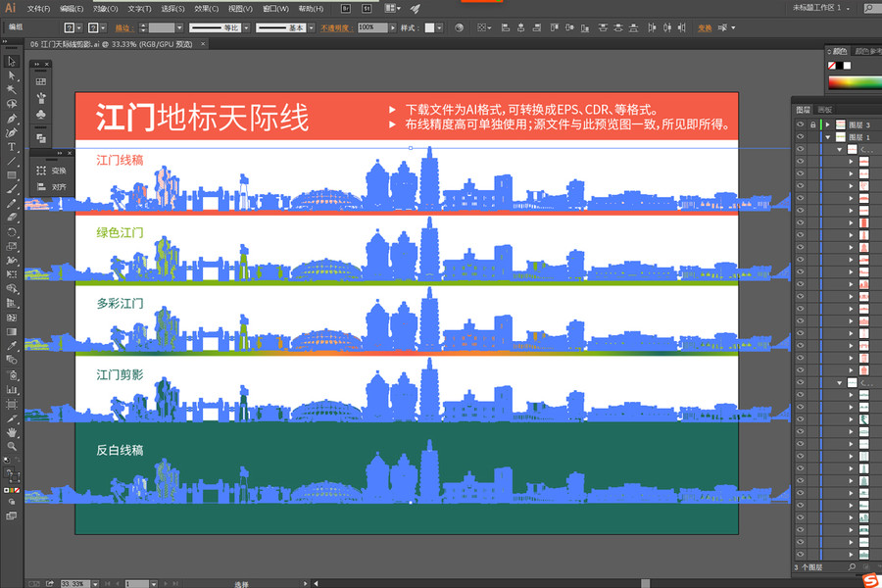Toggle visibility of first group under 图层 1
882x588 pixels.
800,149
